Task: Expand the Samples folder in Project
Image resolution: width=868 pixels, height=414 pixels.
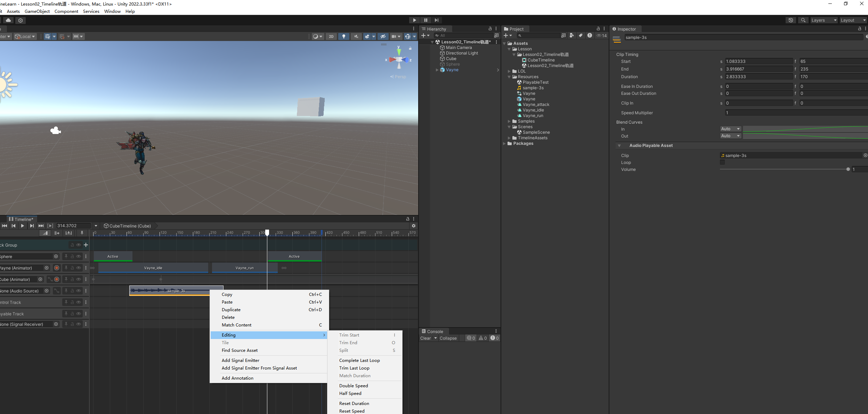Action: (509, 121)
